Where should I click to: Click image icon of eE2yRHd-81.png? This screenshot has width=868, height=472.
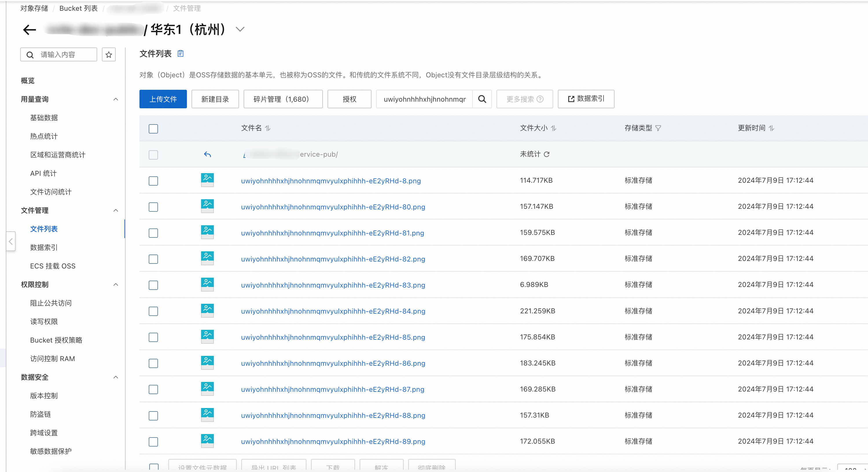pyautogui.click(x=207, y=232)
